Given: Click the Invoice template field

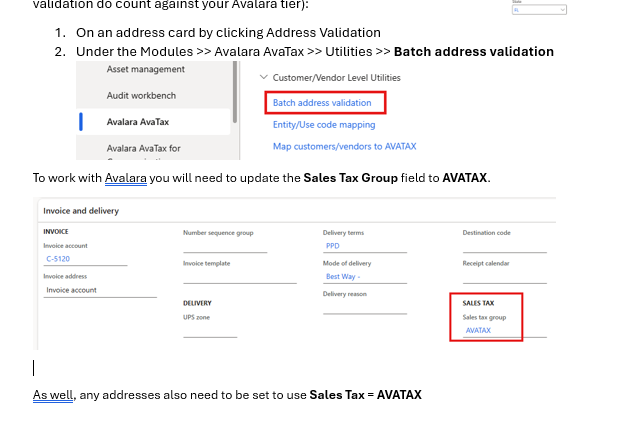Looking at the screenshot, I should [240, 277].
